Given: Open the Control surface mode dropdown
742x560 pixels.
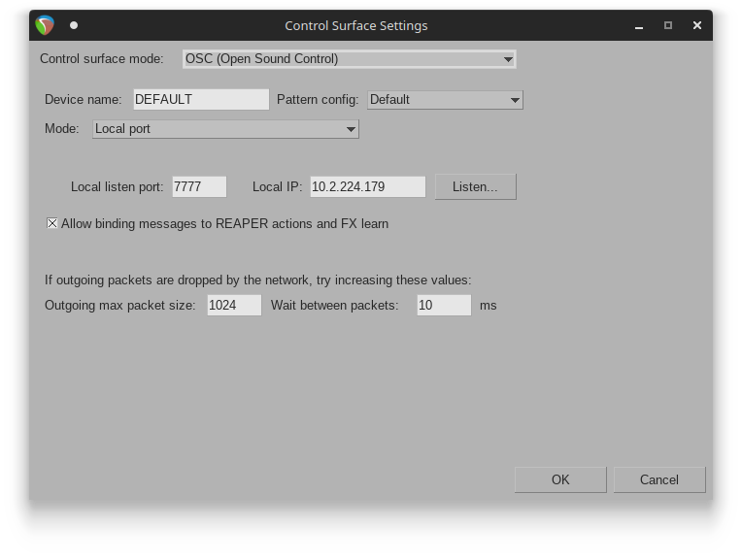Looking at the screenshot, I should coord(350,59).
